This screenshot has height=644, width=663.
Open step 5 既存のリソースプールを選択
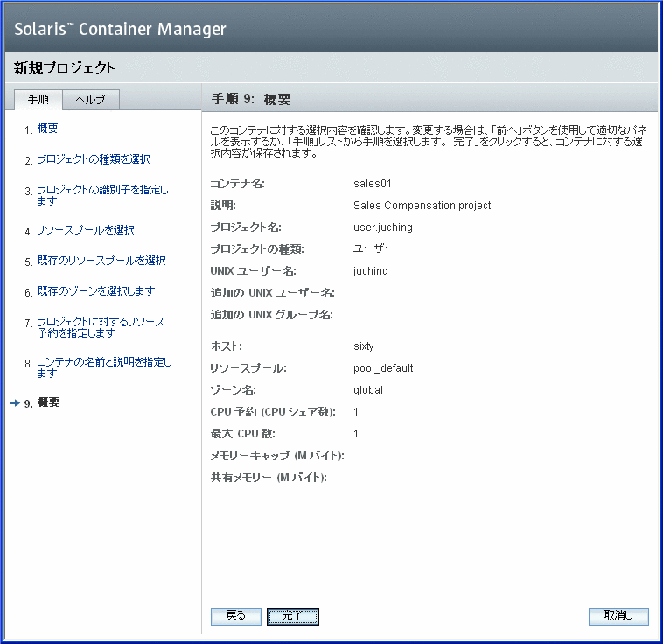pos(101,261)
